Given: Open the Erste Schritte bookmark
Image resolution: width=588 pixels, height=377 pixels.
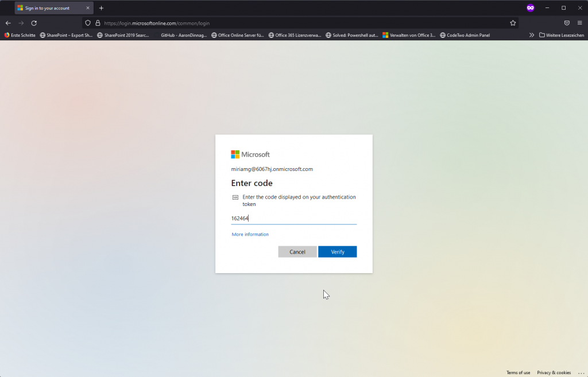Looking at the screenshot, I should [x=20, y=35].
